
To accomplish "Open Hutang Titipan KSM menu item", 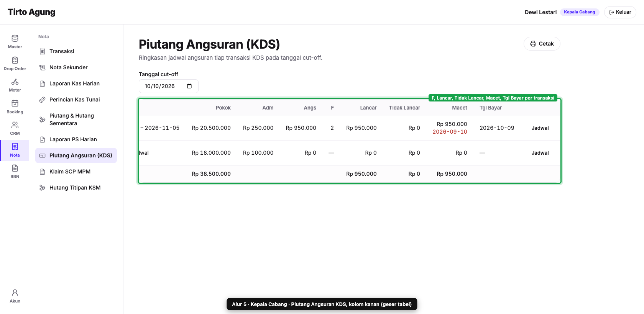I will click(x=76, y=188).
